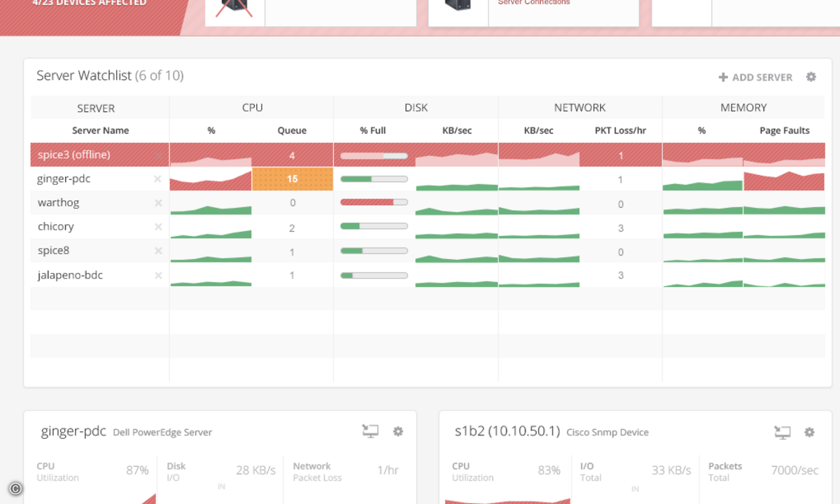Select the jalapeno-bdc server name
Image resolution: width=840 pixels, height=504 pixels.
pyautogui.click(x=70, y=275)
